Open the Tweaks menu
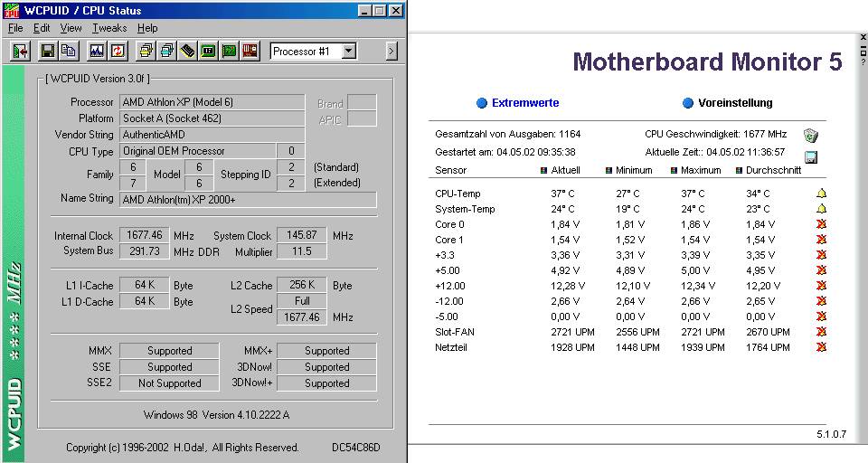 point(109,28)
